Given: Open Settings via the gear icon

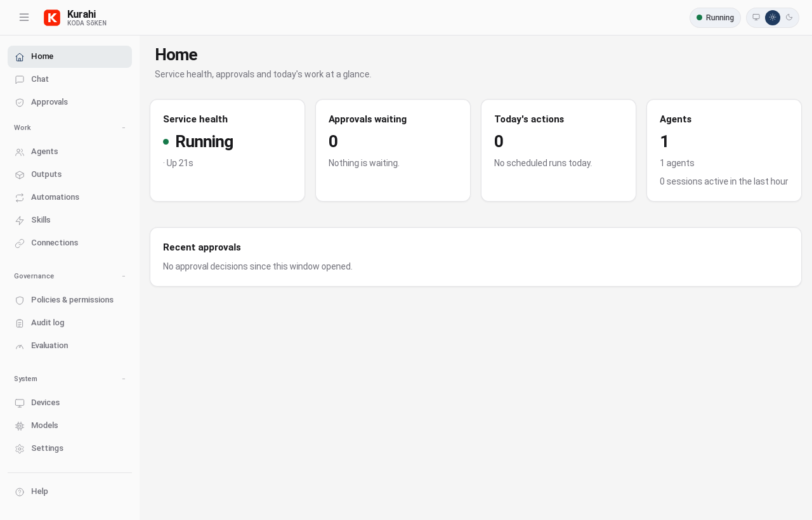Looking at the screenshot, I should [20, 448].
